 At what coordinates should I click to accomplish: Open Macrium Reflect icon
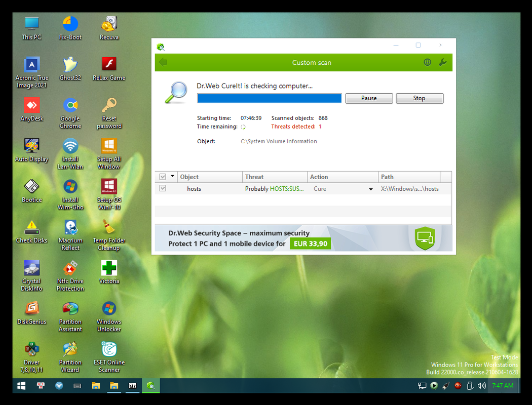(x=70, y=235)
